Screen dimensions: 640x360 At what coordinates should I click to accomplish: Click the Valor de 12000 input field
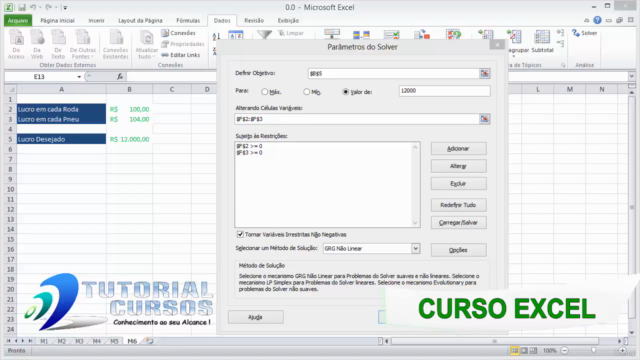point(444,91)
